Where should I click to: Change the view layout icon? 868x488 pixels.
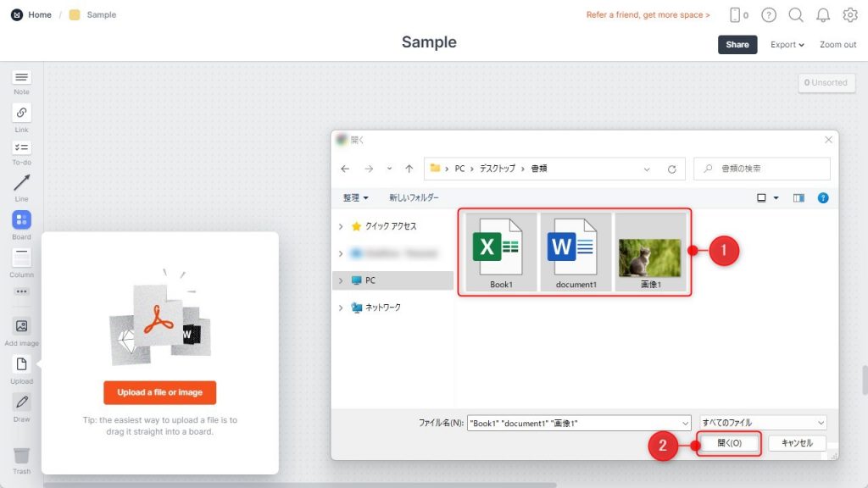pos(761,197)
